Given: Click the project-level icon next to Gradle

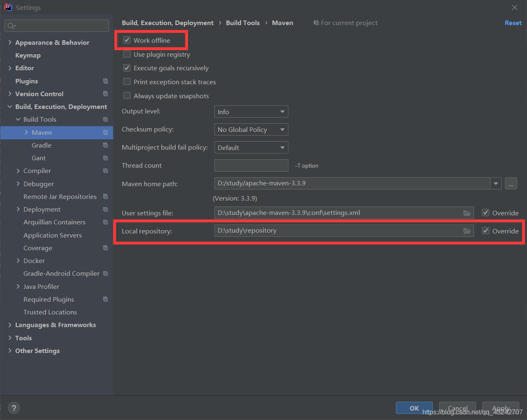Looking at the screenshot, I should coord(106,145).
